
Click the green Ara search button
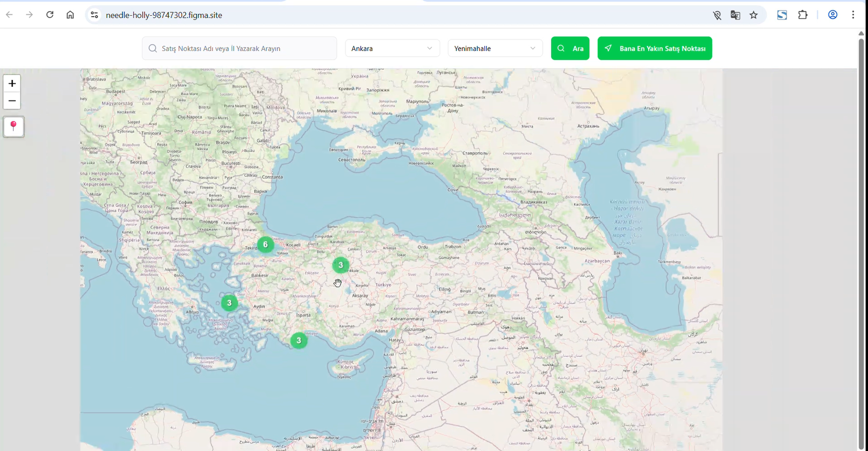(x=570, y=48)
